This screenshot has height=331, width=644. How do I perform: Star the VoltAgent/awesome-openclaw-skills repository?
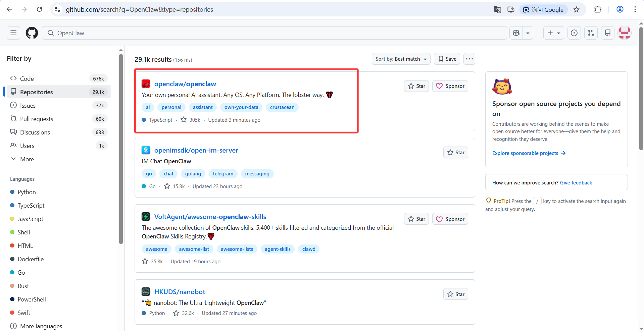point(416,219)
